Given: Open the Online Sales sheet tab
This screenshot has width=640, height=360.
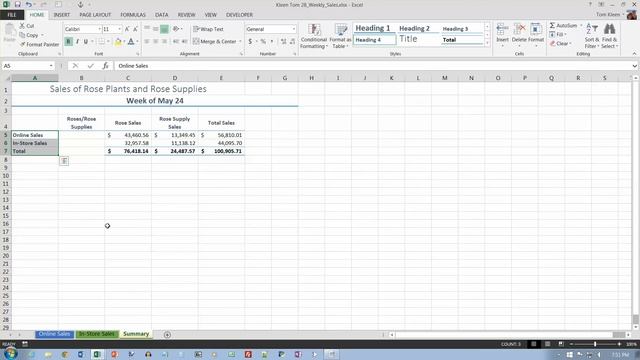Looking at the screenshot, I should tap(54, 334).
